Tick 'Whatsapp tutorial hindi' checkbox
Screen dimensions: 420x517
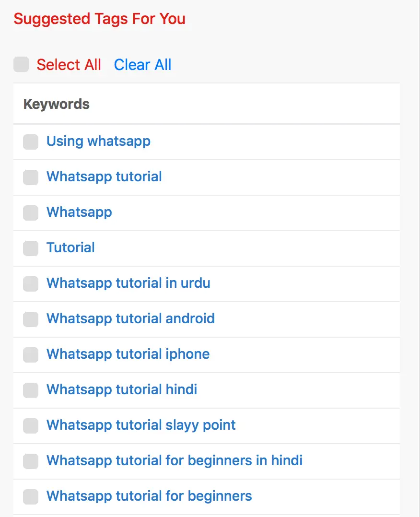point(31,390)
